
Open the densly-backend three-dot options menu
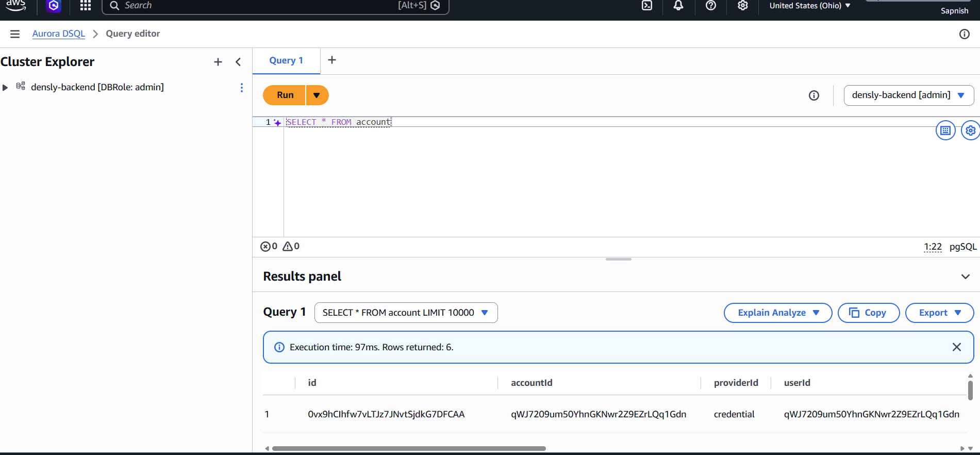241,88
